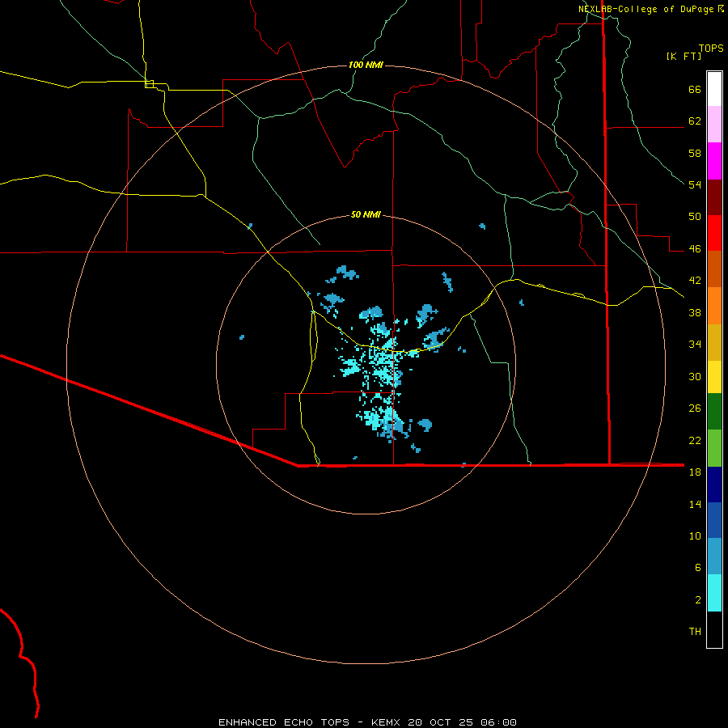Viewport: 728px width, 728px height.
Task: Click the legend value '62'
Action: 695,121
